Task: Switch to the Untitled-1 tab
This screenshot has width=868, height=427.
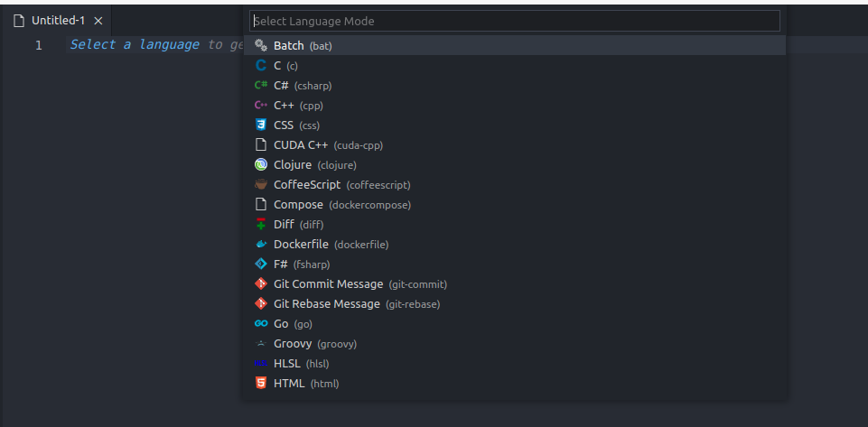Action: coord(58,21)
